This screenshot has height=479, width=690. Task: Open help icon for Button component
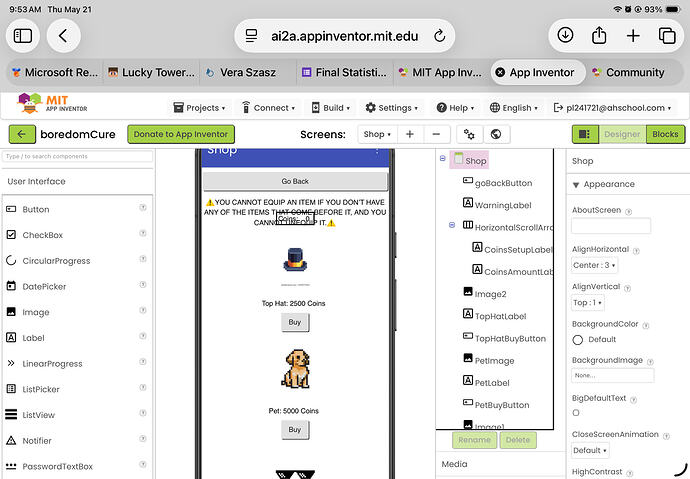coord(143,207)
